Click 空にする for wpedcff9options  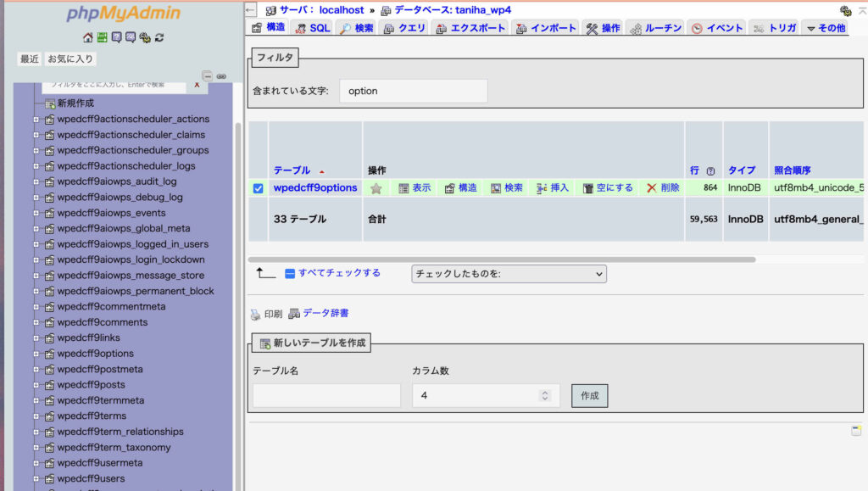pyautogui.click(x=608, y=188)
